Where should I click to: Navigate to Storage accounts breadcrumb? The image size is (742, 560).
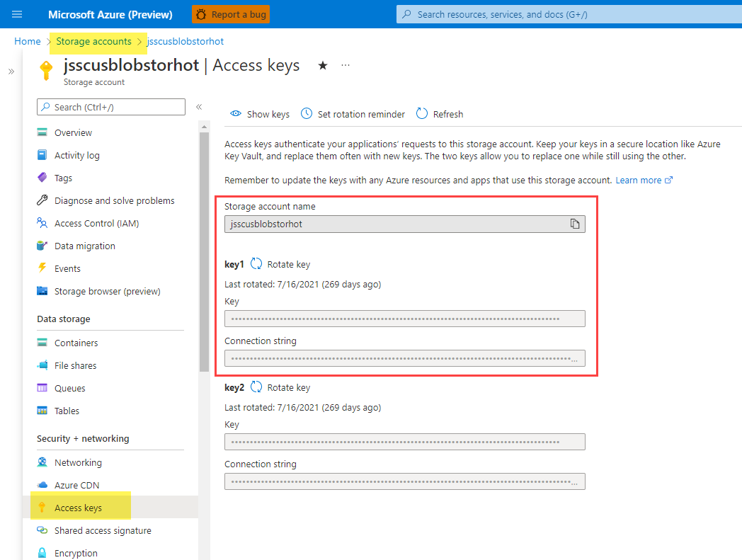pyautogui.click(x=93, y=42)
